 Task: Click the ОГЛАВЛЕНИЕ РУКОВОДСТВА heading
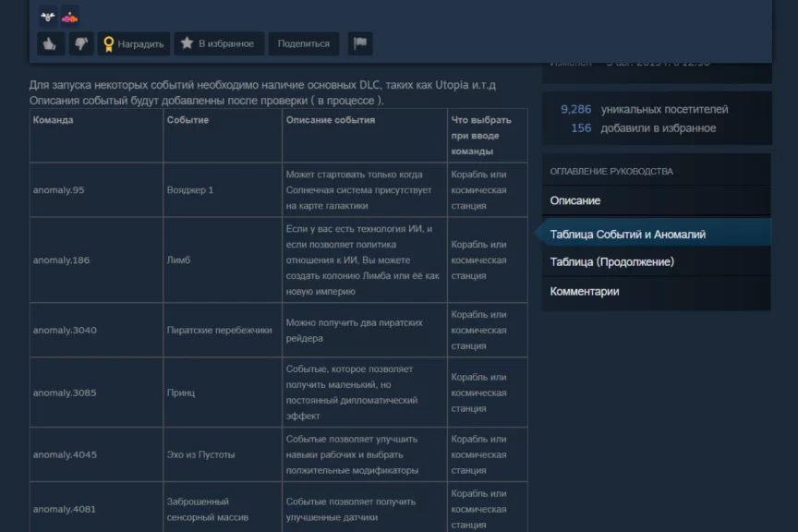tap(611, 172)
